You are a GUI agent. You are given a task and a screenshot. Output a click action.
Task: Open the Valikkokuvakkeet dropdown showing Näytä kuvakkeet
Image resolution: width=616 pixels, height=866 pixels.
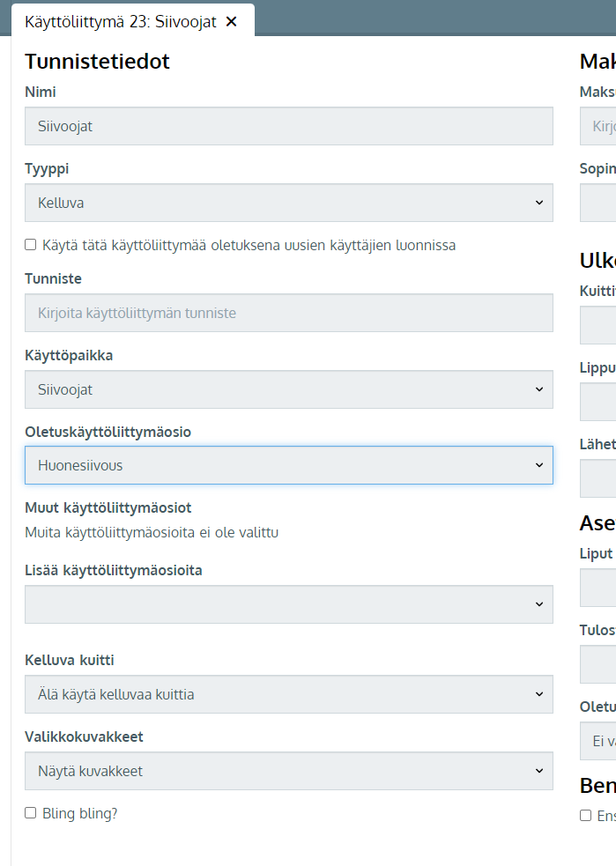289,771
